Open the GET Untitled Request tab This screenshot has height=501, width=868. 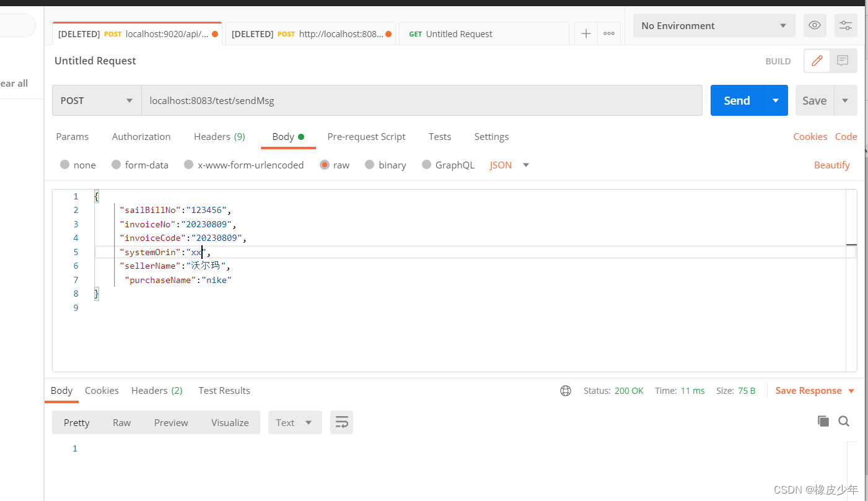point(484,34)
